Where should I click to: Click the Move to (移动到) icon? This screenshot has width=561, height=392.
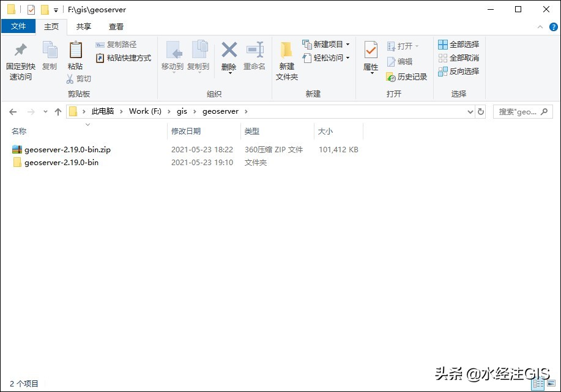click(174, 50)
